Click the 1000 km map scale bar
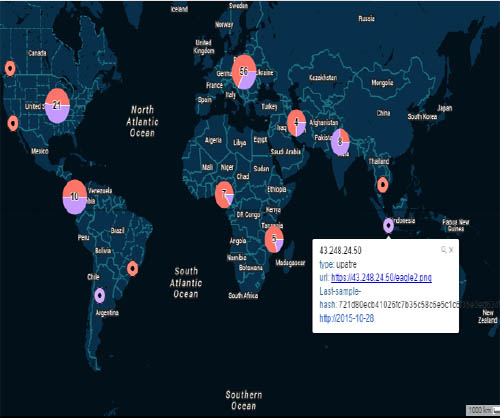This screenshot has width=500, height=418. (x=483, y=410)
